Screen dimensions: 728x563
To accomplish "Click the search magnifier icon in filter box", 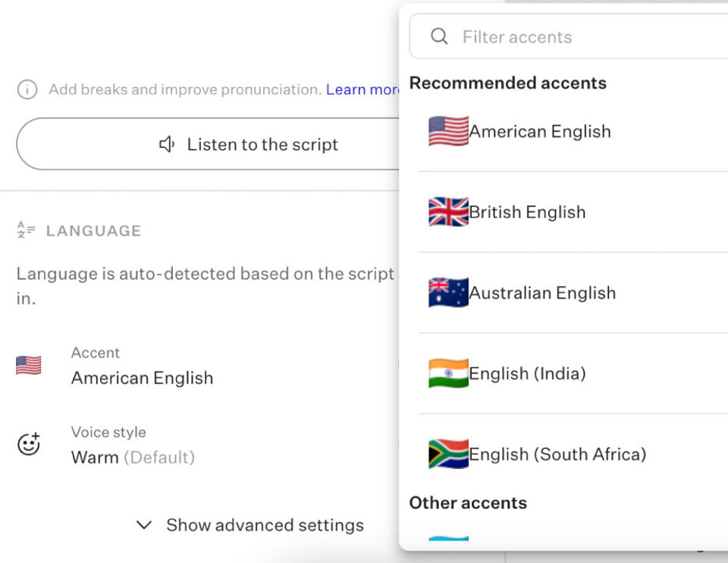I will coord(439,36).
